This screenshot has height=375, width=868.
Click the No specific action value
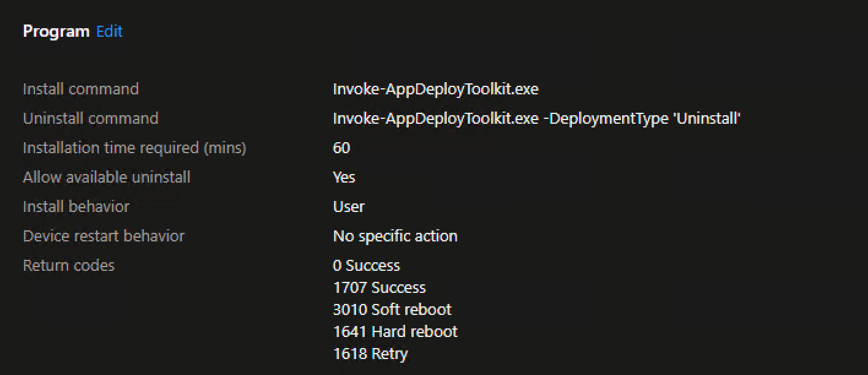pyautogui.click(x=395, y=236)
